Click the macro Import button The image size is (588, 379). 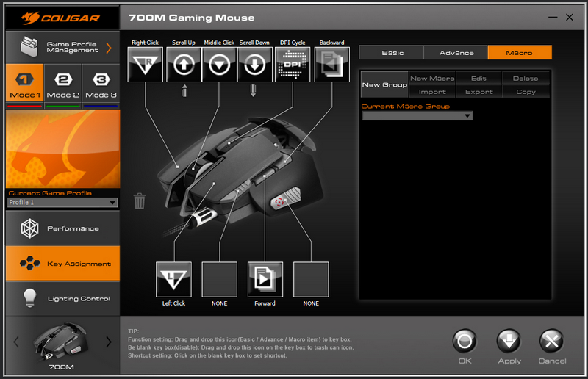click(432, 92)
